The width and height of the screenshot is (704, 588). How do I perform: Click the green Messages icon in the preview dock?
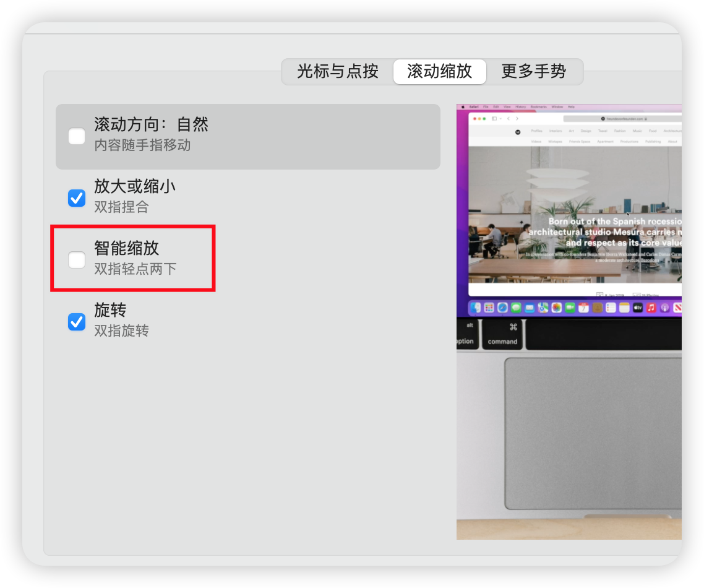516,308
